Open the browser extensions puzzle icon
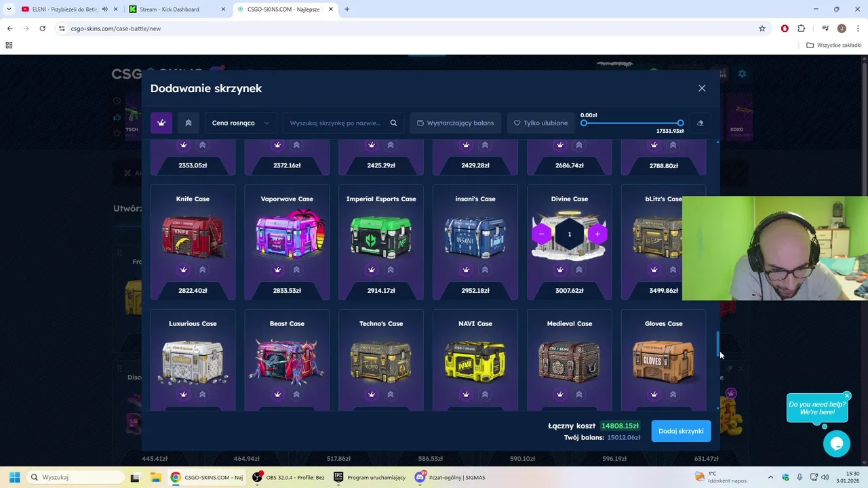Screen dimensions: 868x488 pos(802,28)
